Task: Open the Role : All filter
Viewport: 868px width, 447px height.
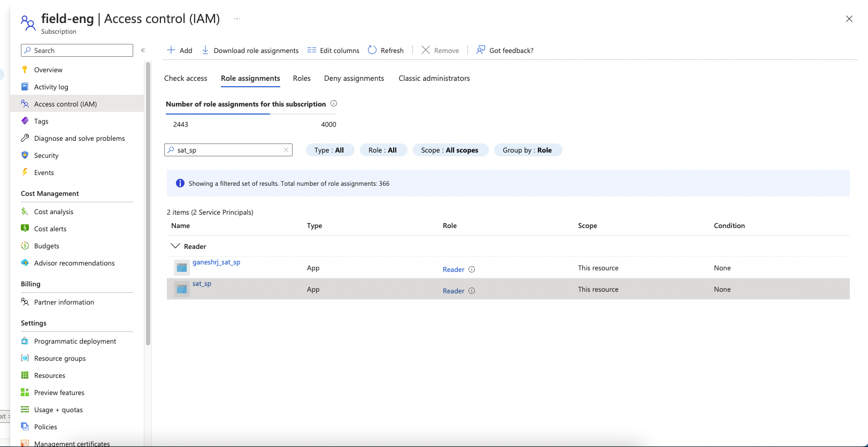Action: (383, 150)
